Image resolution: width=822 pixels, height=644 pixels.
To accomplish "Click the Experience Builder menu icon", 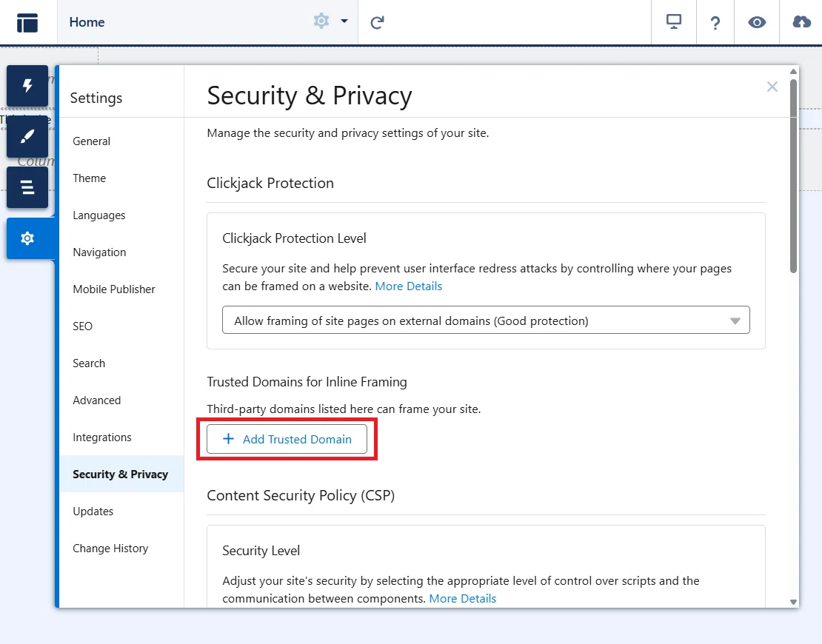I will [x=27, y=22].
